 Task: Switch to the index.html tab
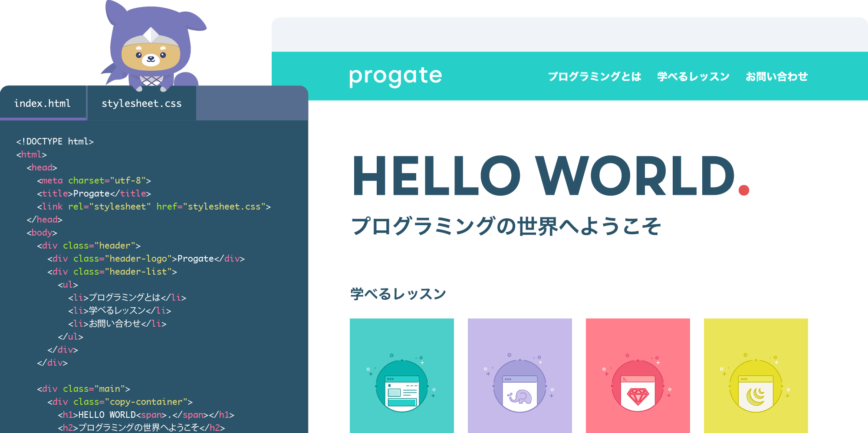click(x=43, y=103)
